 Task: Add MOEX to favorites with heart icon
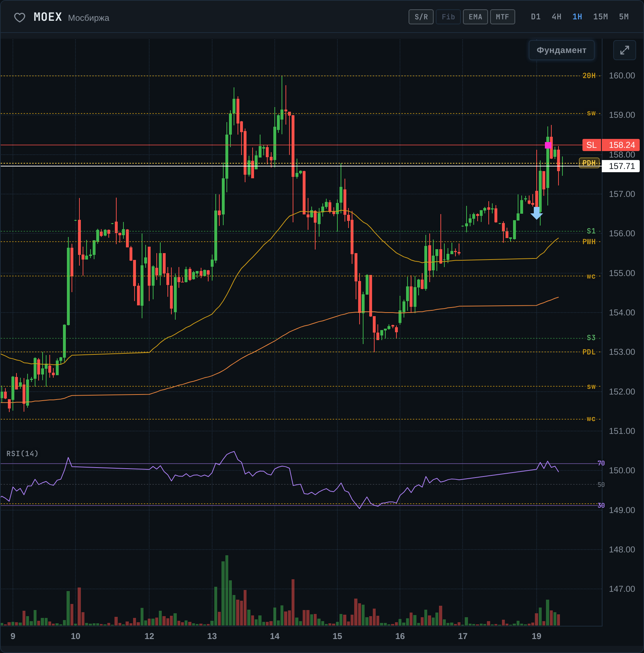[20, 17]
